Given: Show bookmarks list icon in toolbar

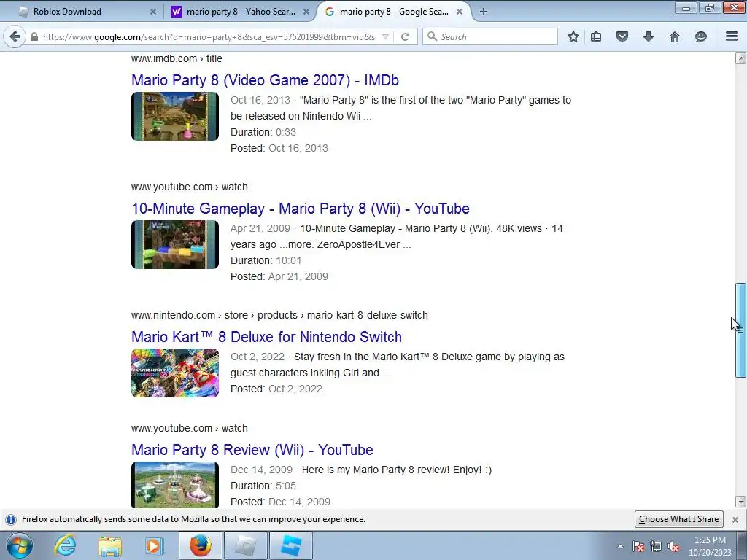Looking at the screenshot, I should click(x=596, y=36).
